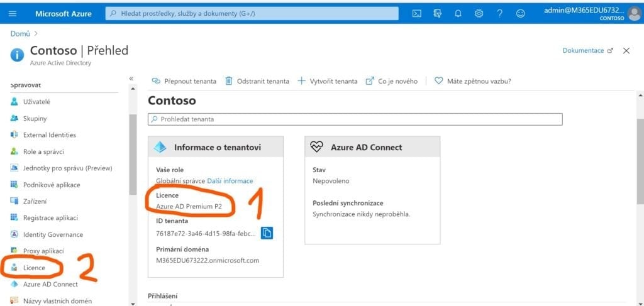This screenshot has height=306, width=644.
Task: Open feedback smiley icon
Action: click(x=520, y=14)
